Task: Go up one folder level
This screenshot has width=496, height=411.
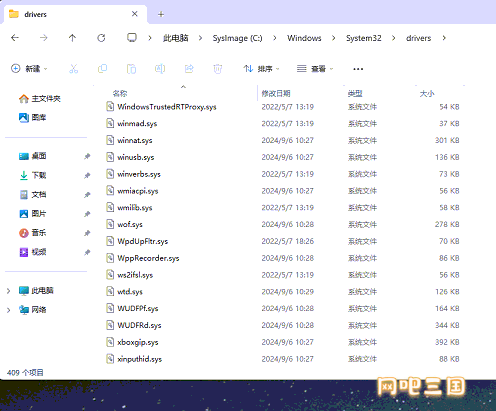Action: [72, 38]
